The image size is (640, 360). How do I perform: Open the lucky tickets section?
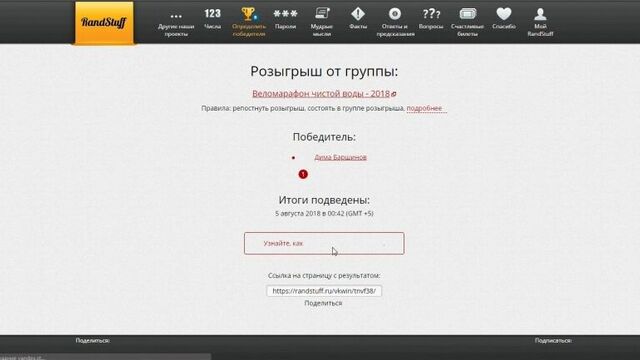pos(467,22)
